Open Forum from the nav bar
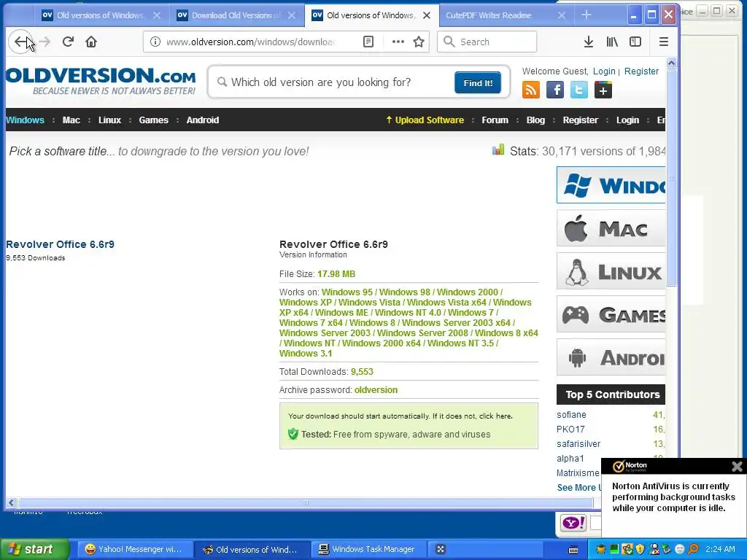Image resolution: width=747 pixels, height=560 pixels. coord(495,120)
